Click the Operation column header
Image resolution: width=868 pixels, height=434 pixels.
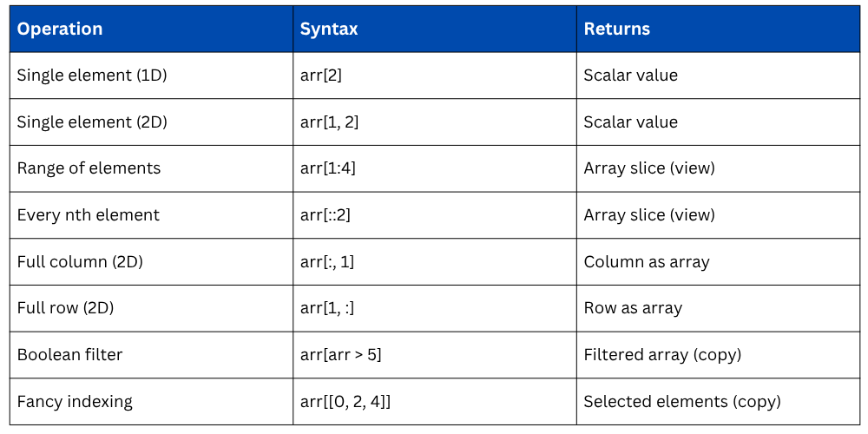click(60, 29)
